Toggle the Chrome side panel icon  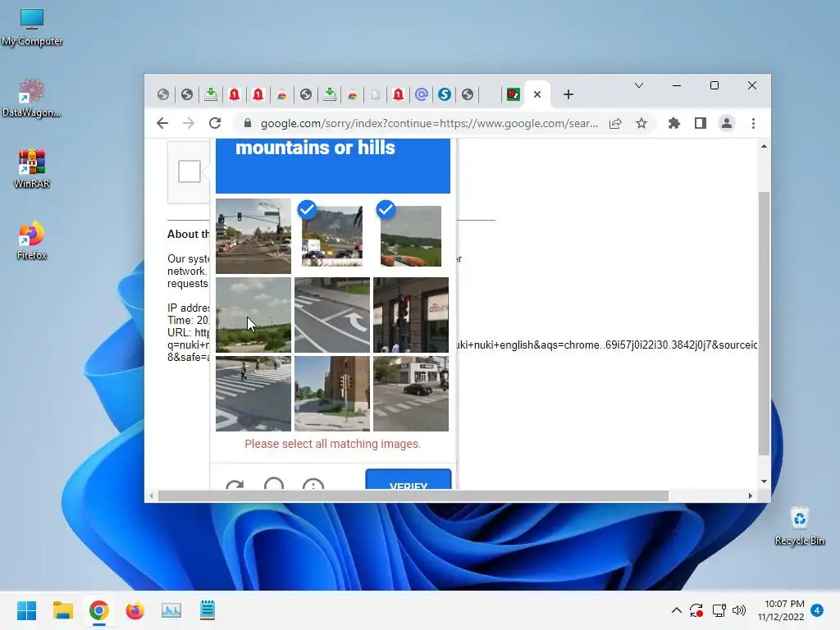click(x=701, y=123)
